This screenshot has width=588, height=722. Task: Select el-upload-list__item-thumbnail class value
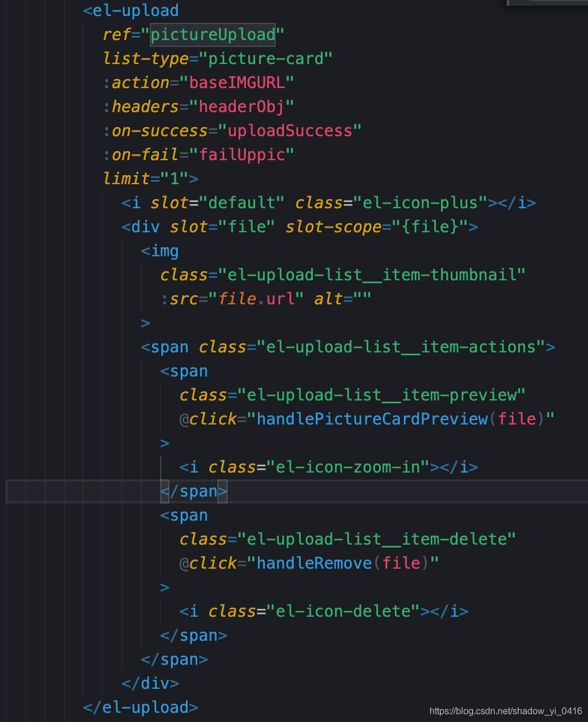point(371,275)
